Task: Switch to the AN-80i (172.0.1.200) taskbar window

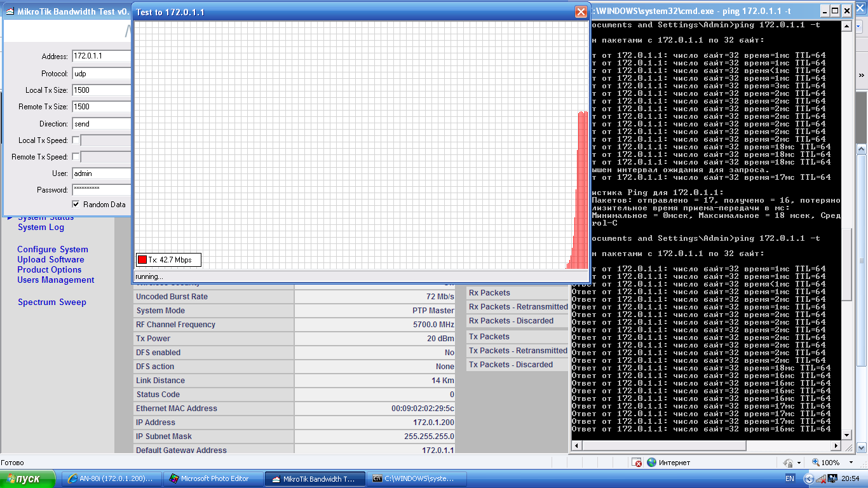Action: tap(111, 478)
